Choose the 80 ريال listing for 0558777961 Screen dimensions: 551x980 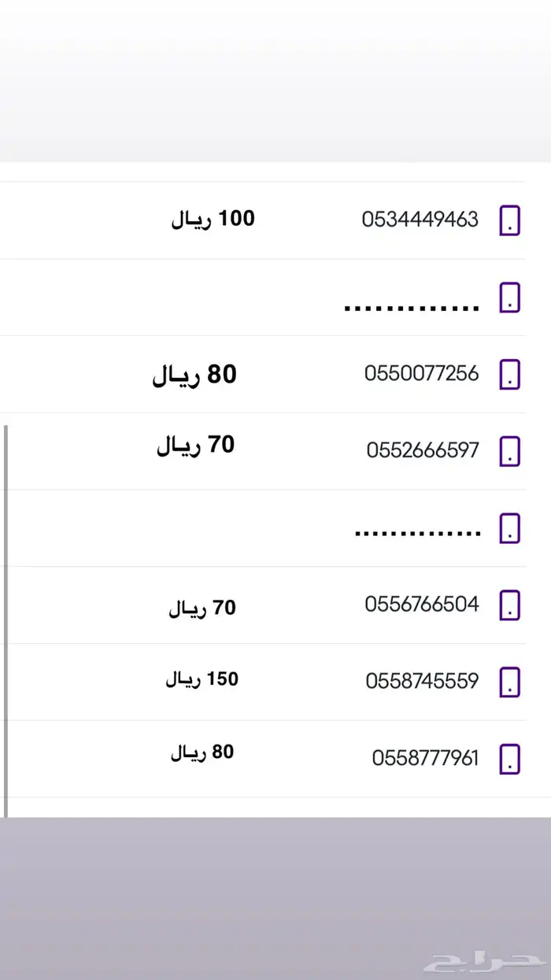coord(202,753)
